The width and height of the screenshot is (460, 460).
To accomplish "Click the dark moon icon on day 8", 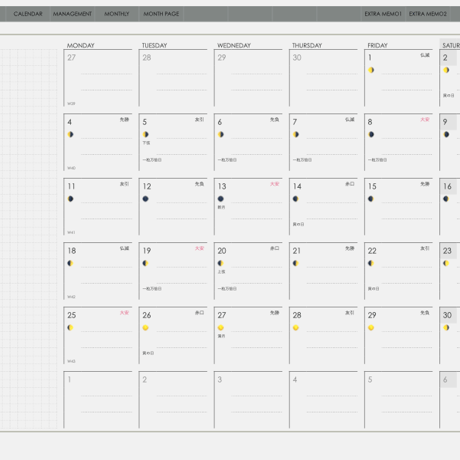I will click(371, 134).
